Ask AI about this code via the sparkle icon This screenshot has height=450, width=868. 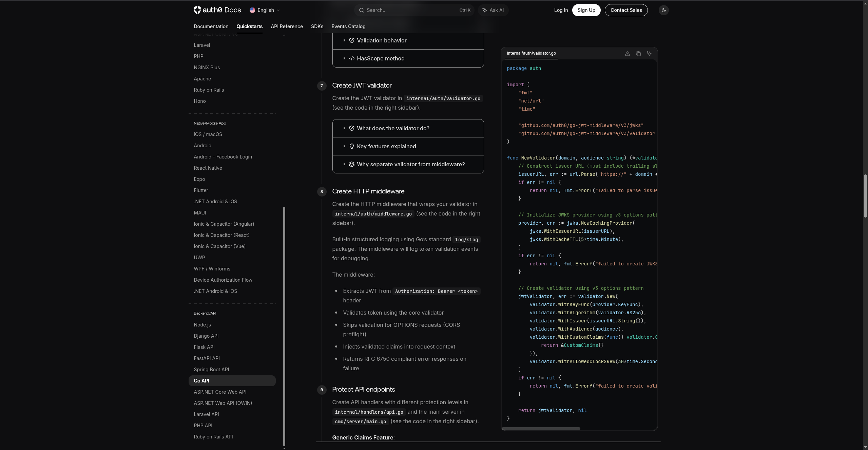(x=649, y=54)
